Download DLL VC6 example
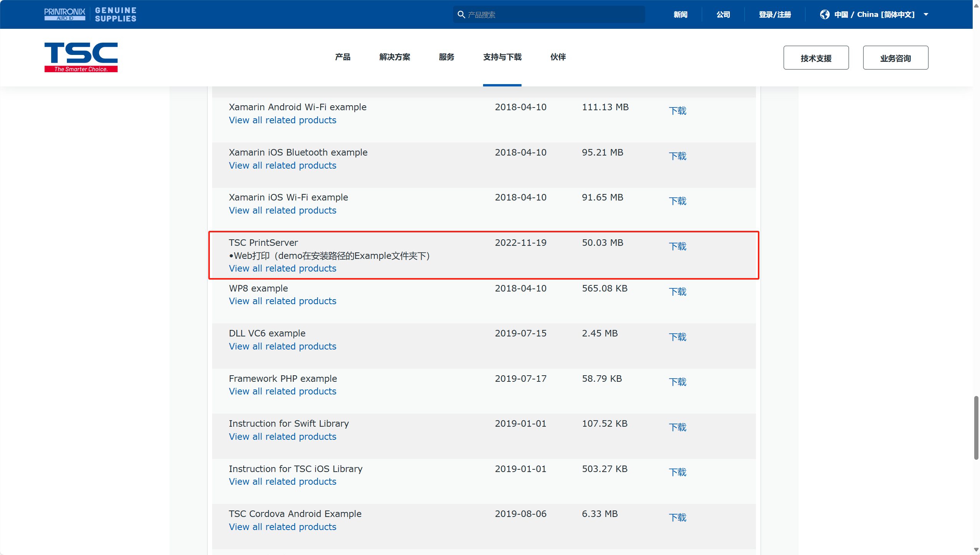 pos(678,337)
